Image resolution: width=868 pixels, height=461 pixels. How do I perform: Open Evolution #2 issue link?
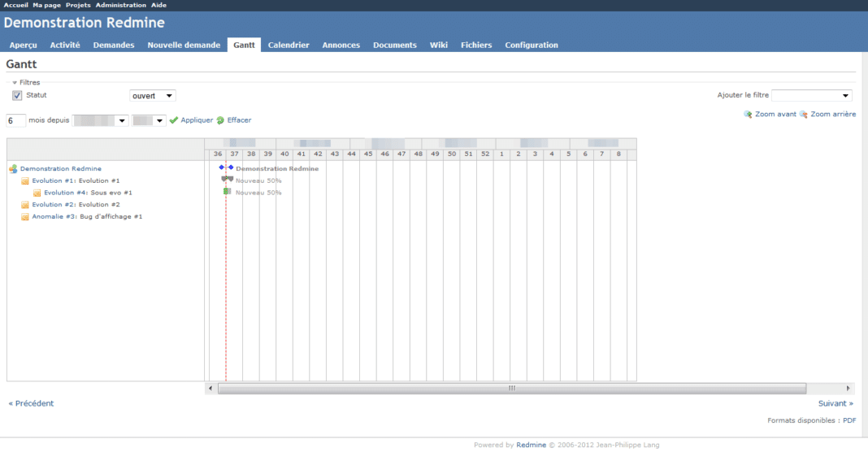click(x=54, y=204)
